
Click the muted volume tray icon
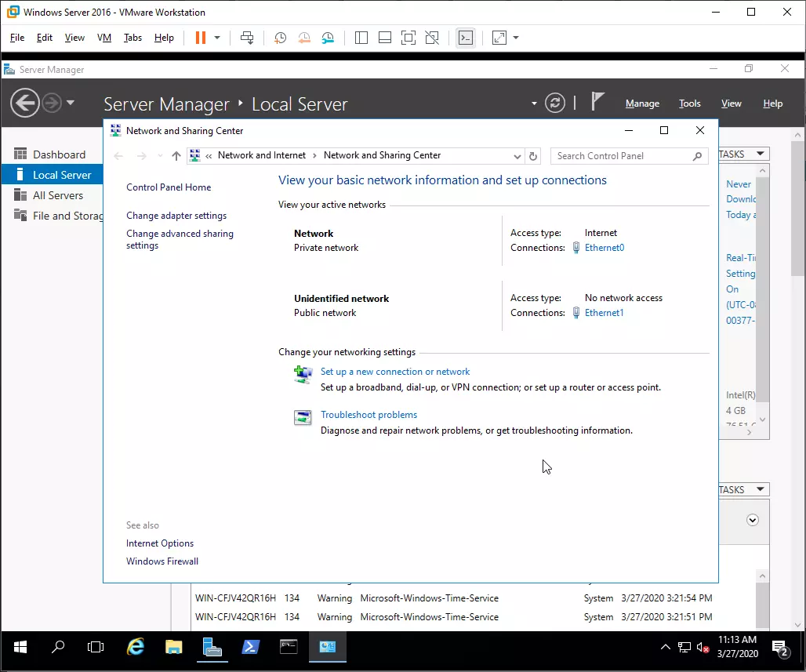[703, 648]
